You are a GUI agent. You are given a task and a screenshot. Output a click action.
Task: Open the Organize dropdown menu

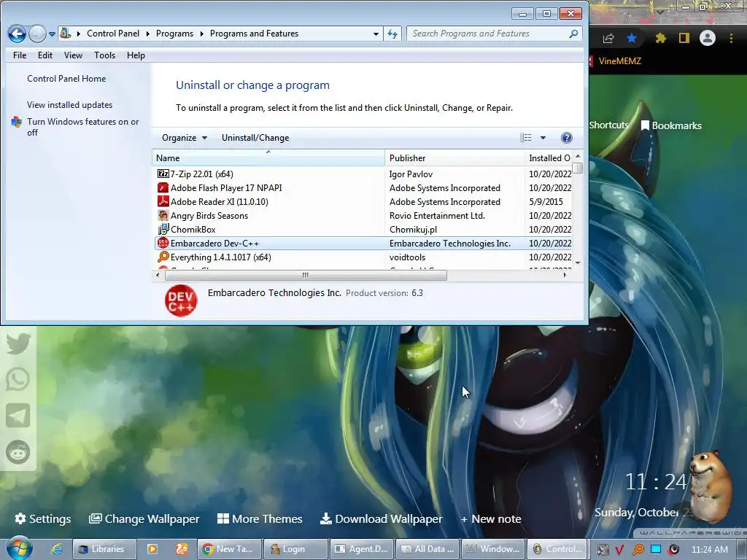tap(185, 138)
